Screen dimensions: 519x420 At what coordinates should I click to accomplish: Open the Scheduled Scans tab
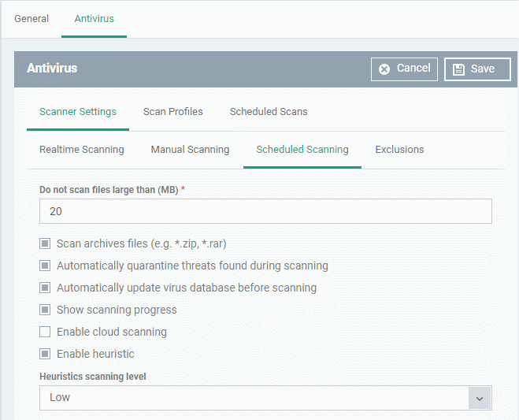(269, 112)
